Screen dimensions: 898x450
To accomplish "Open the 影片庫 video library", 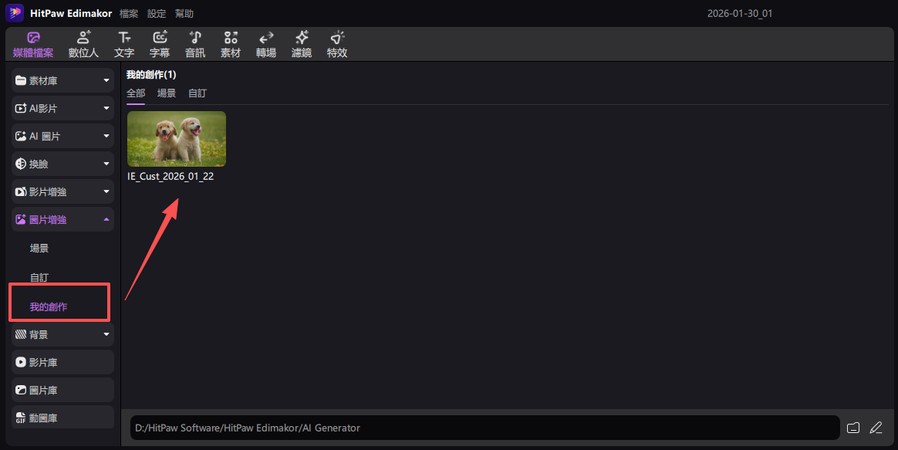I will pyautogui.click(x=62, y=362).
